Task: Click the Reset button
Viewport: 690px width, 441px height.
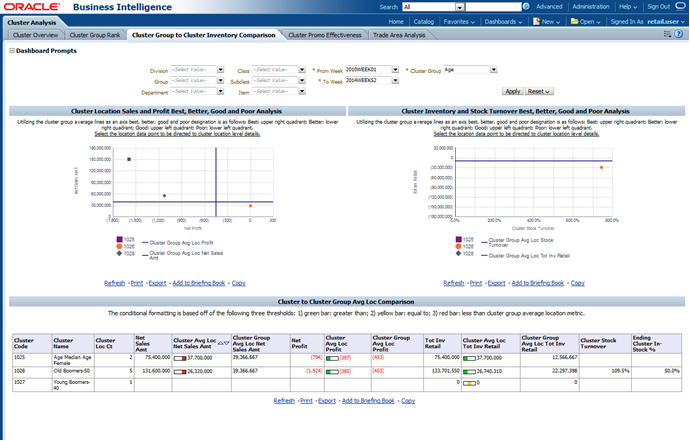Action: pyautogui.click(x=539, y=91)
